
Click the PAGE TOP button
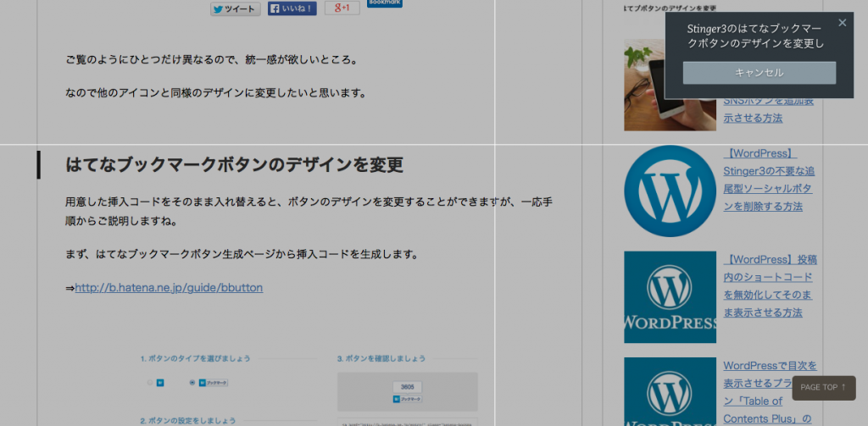(x=823, y=388)
